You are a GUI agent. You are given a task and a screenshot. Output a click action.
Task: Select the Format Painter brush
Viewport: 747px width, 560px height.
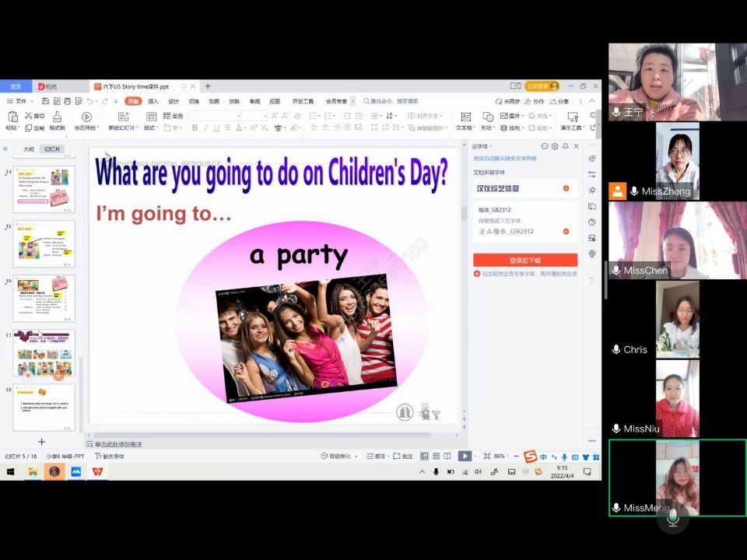tap(57, 120)
